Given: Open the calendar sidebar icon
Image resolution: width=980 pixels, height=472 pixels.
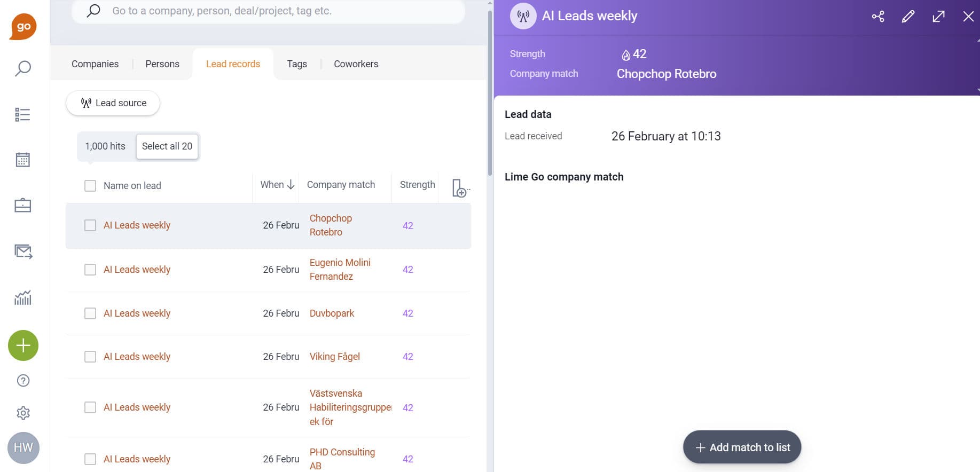Looking at the screenshot, I should pyautogui.click(x=23, y=160).
